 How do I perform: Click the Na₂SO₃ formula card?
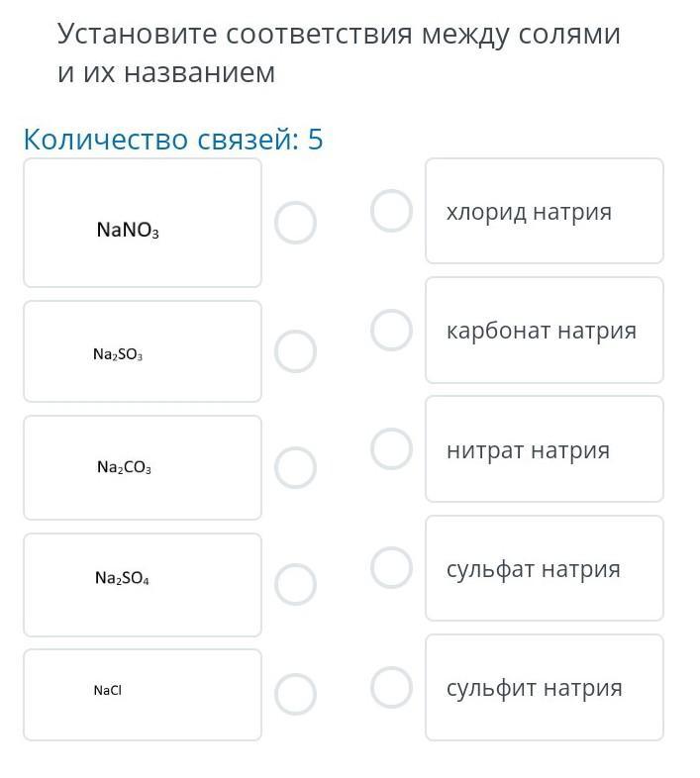pos(143,351)
